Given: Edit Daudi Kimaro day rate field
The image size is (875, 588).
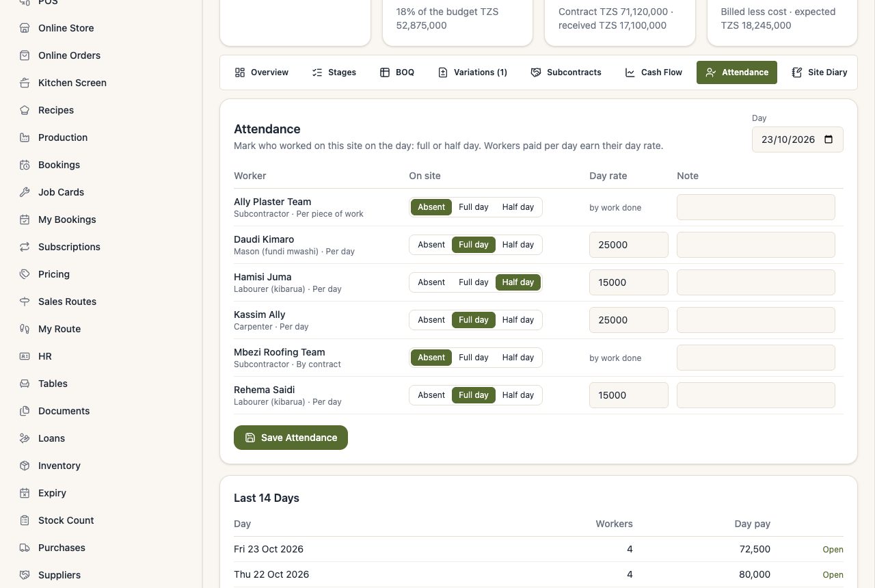Looking at the screenshot, I should (x=629, y=245).
